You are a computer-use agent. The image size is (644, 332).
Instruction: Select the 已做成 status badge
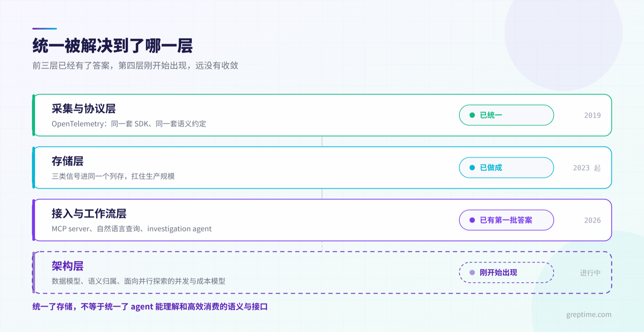506,168
